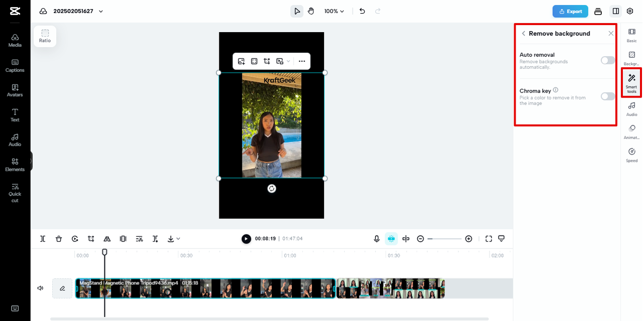Click the split clip tool in timeline toolbar

(x=43, y=239)
